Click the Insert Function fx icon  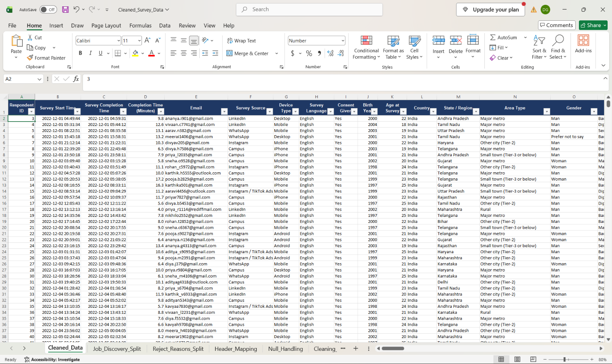76,79
